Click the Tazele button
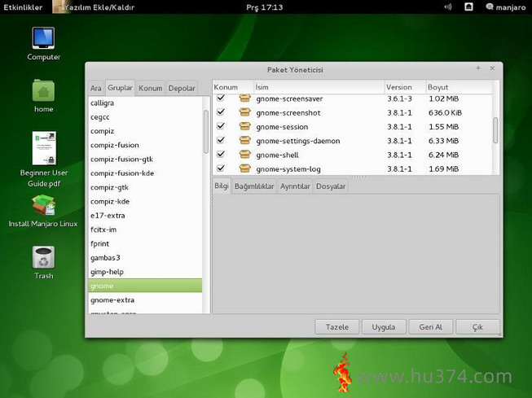Image resolution: width=532 pixels, height=398 pixels. pyautogui.click(x=337, y=327)
